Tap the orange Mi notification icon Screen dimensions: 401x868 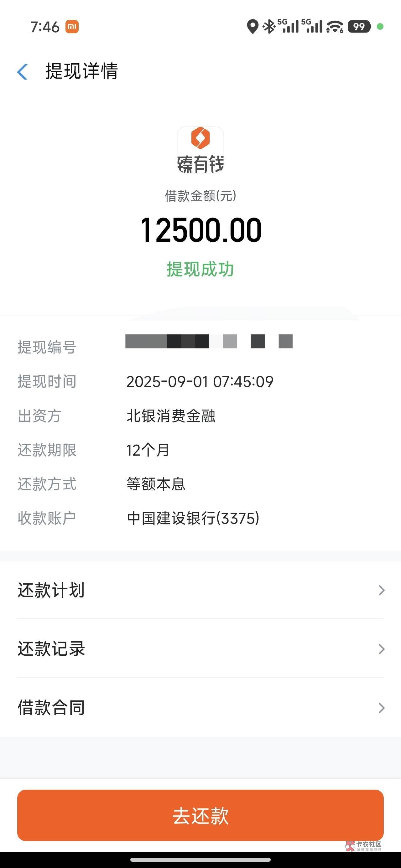[x=72, y=27]
